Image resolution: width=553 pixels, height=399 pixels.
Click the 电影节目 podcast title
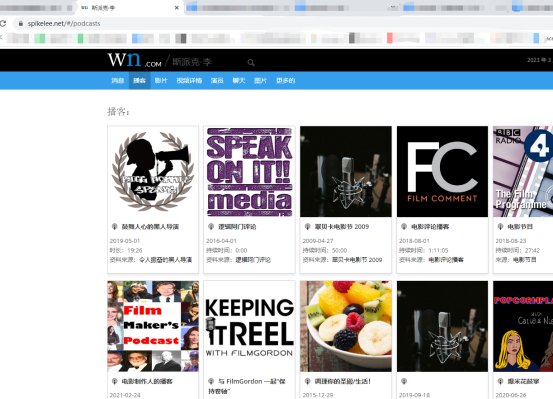520,226
